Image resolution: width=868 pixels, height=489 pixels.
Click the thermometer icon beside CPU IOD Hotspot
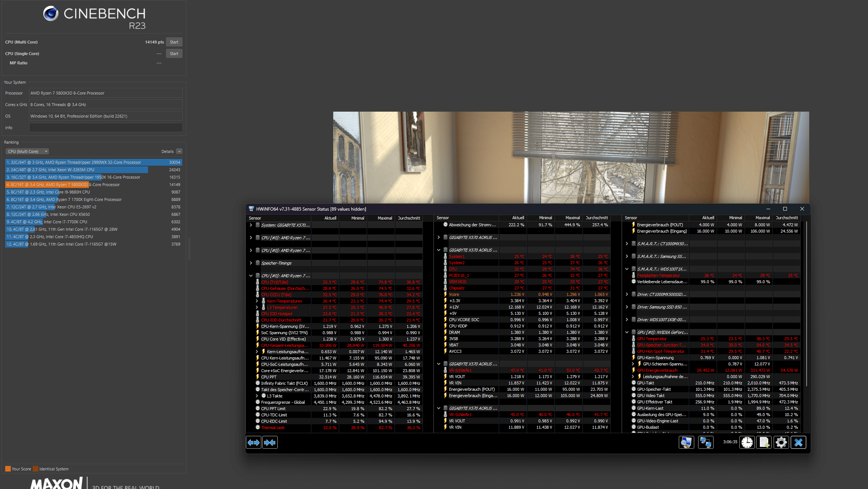[257, 314]
